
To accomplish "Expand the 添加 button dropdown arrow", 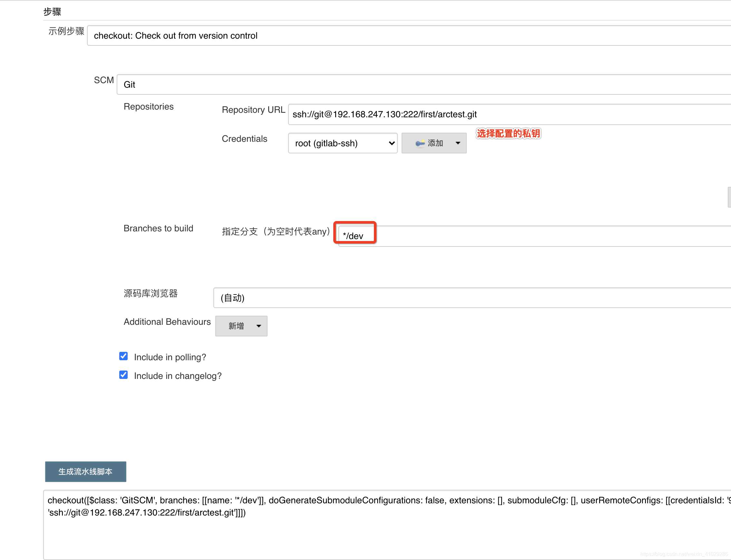I will click(458, 143).
